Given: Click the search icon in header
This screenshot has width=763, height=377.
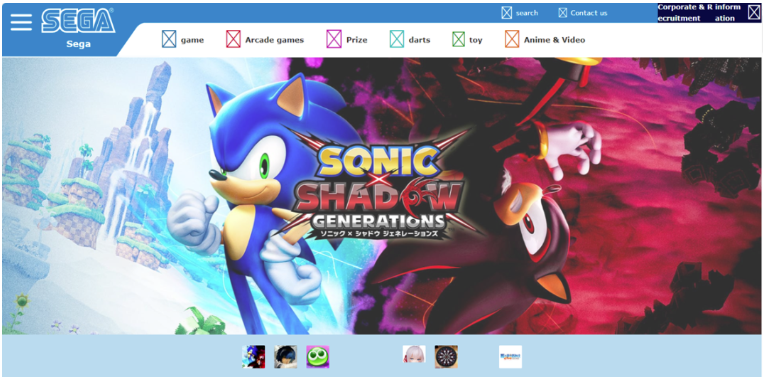Looking at the screenshot, I should tap(507, 13).
